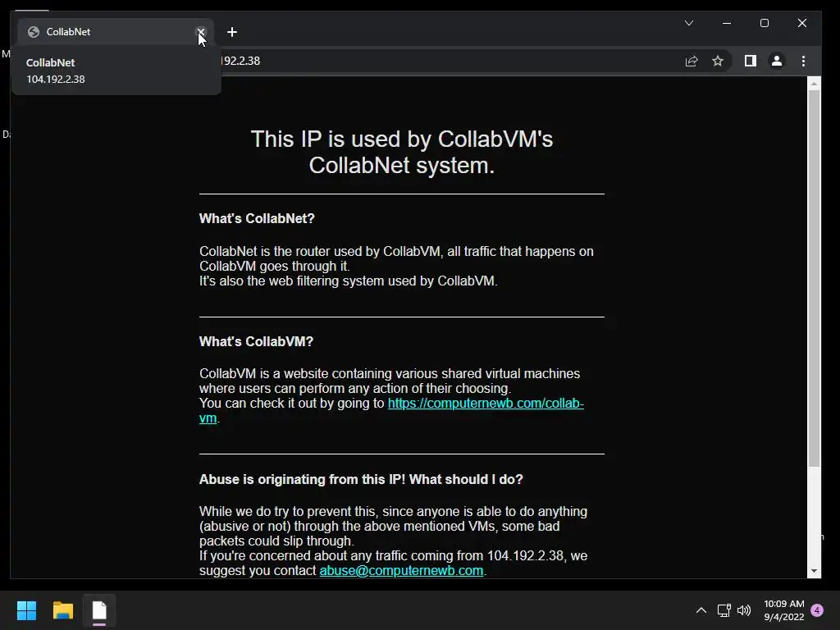Click the vertical scrollbar thumb
This screenshot has width=840, height=630.
click(814, 279)
